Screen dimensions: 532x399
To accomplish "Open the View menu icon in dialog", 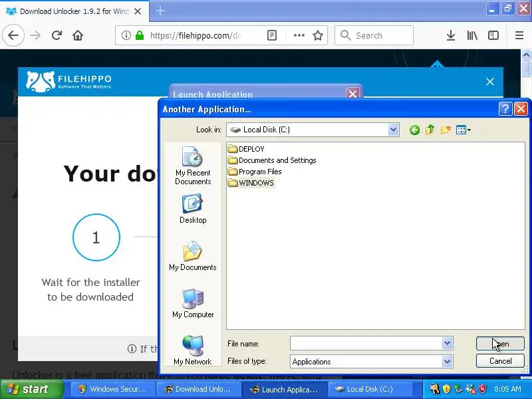I will pos(464,130).
